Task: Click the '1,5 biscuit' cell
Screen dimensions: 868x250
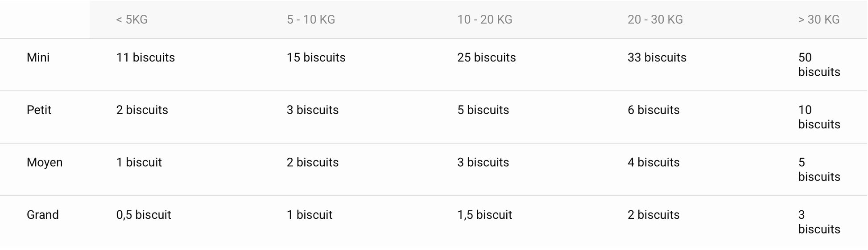Action: [484, 215]
